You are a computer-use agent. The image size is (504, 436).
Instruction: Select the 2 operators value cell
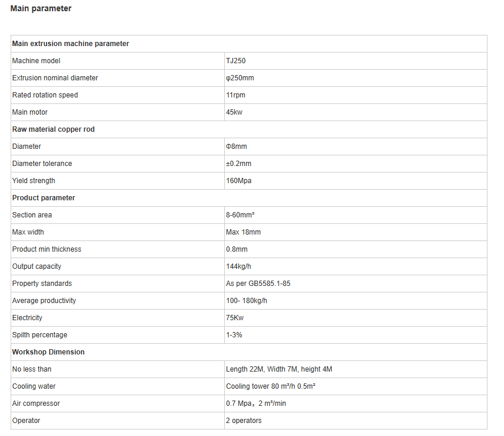355,421
